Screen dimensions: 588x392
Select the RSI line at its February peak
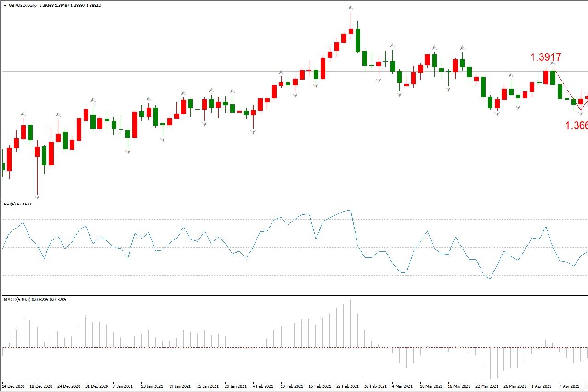pyautogui.click(x=350, y=210)
